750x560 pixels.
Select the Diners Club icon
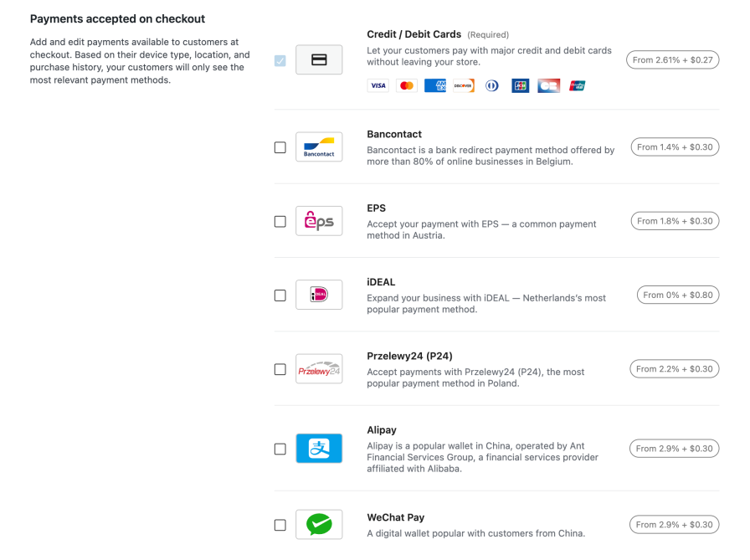(491, 85)
